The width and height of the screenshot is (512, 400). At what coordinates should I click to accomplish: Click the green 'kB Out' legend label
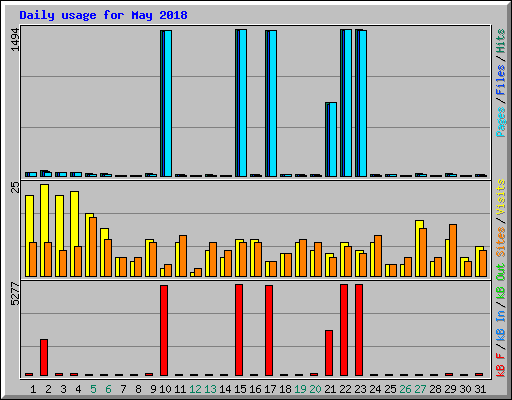(x=501, y=281)
